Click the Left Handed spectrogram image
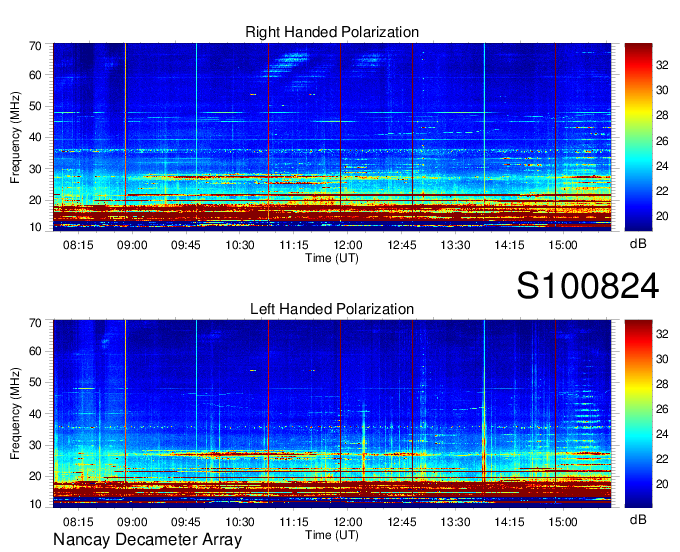The image size is (680, 552). 332,413
